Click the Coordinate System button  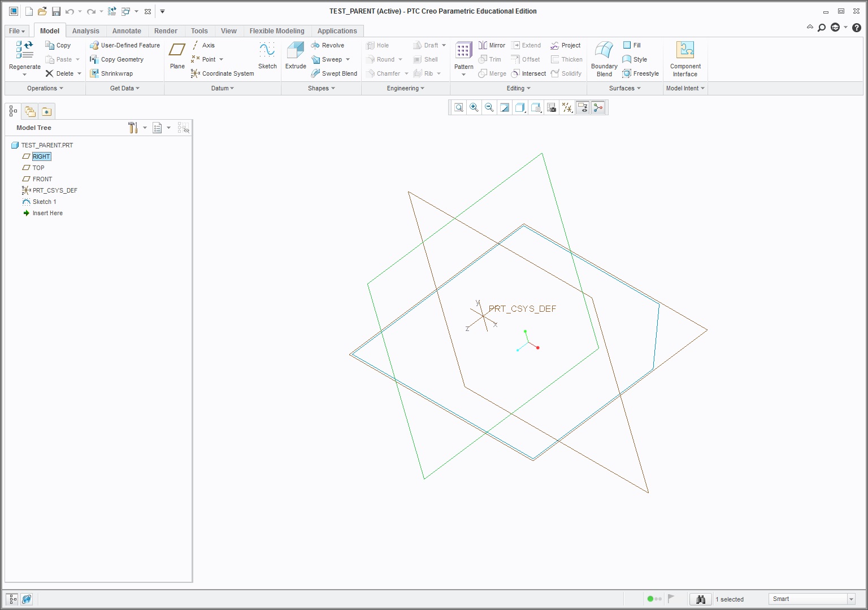[223, 73]
